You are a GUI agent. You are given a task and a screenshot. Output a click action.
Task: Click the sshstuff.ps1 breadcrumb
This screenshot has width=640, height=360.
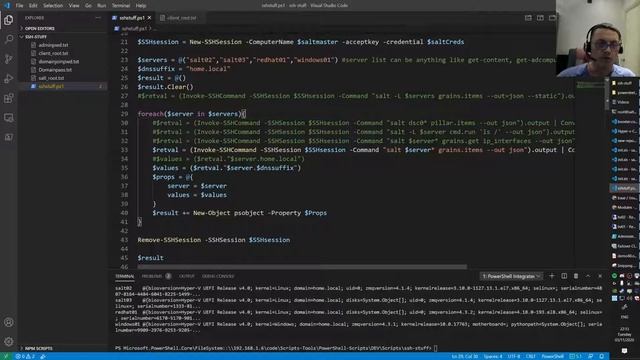[x=134, y=29]
